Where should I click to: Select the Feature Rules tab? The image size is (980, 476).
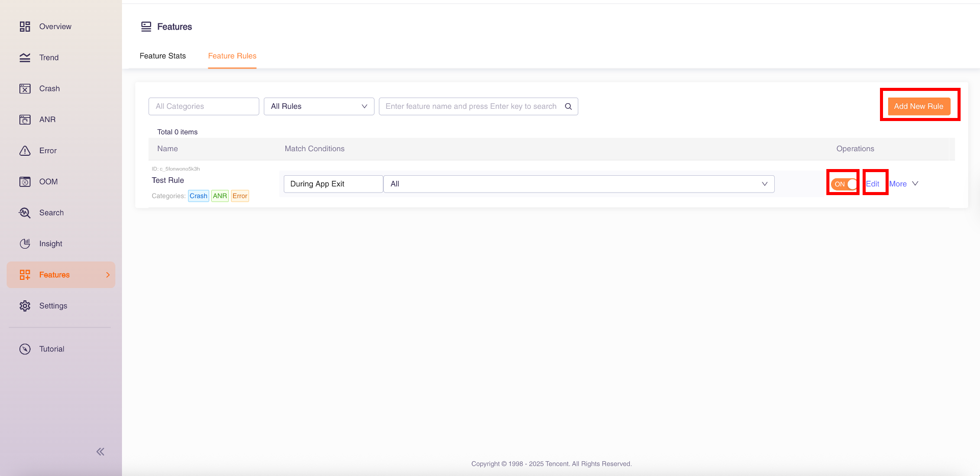coord(232,56)
